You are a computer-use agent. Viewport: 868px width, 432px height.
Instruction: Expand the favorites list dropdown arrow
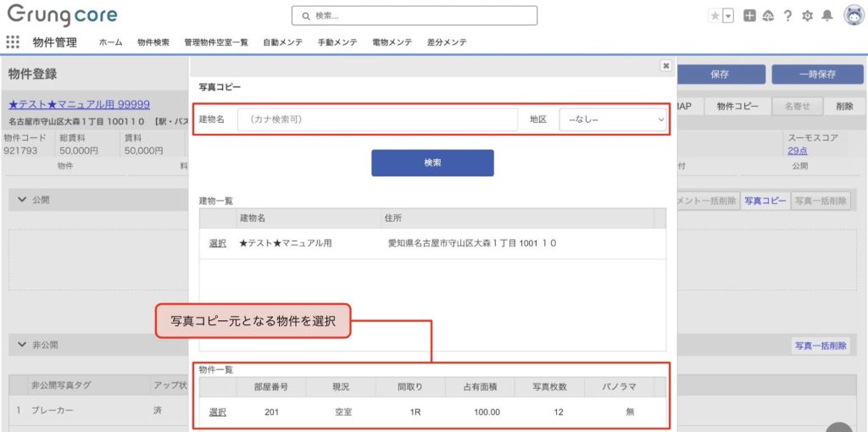728,16
